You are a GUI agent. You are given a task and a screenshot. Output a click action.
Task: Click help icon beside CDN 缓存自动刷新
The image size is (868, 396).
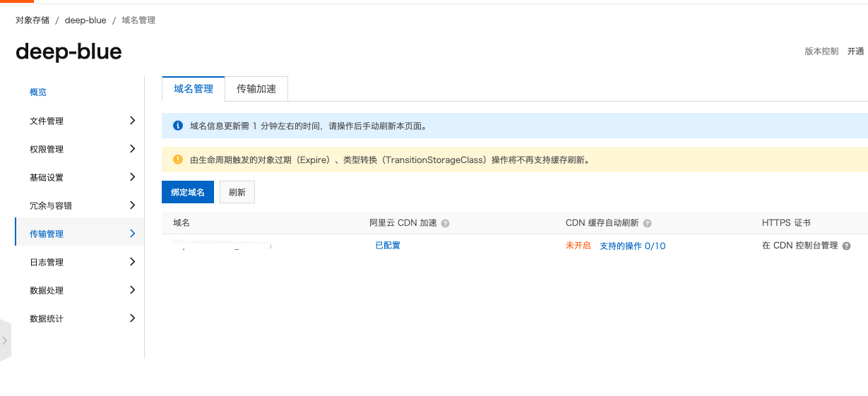647,223
